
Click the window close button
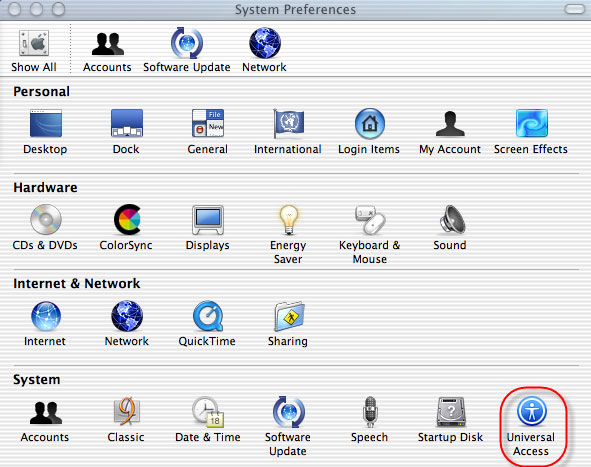click(x=14, y=9)
